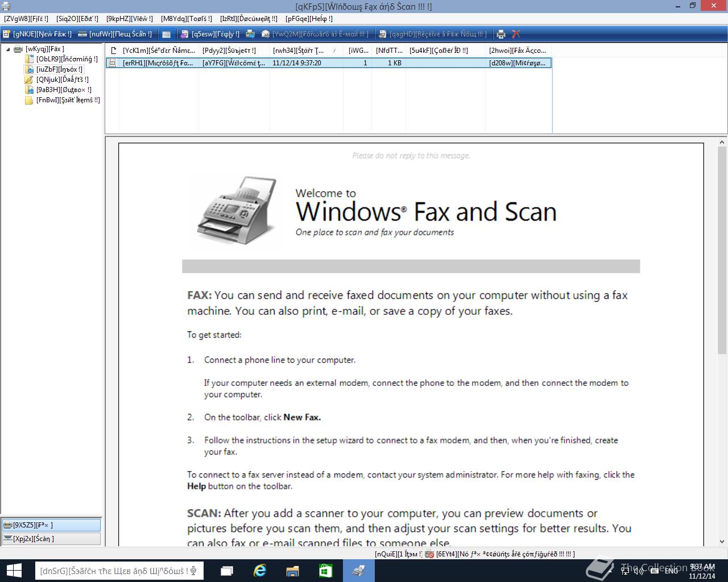728x582 pixels.
Task: Select the Drafts folder
Action: [63, 80]
